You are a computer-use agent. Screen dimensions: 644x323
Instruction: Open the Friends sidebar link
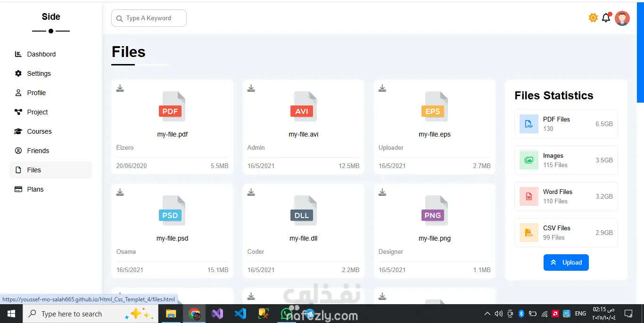coord(51,151)
